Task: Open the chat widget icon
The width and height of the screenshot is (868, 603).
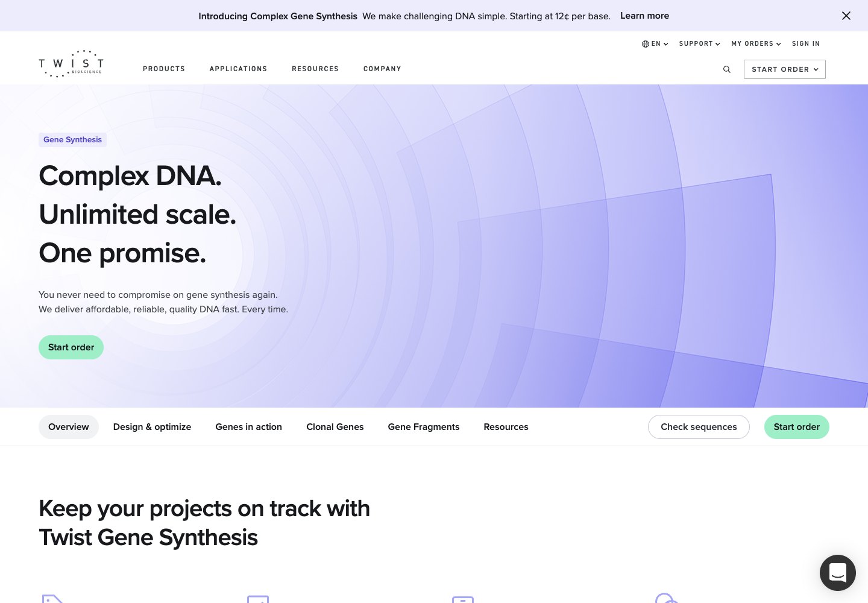Action: pos(838,573)
